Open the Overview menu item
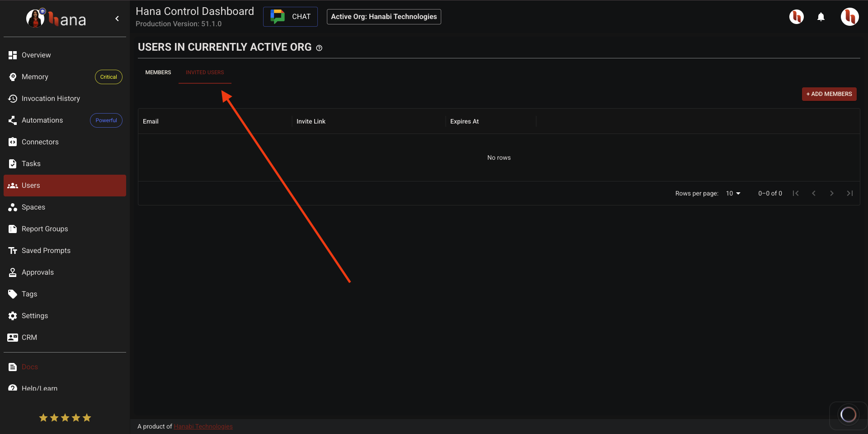The height and width of the screenshot is (434, 868). click(x=65, y=55)
